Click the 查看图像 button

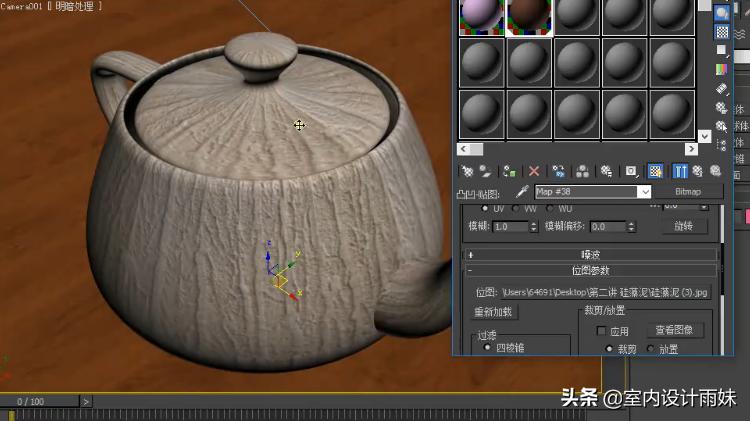tap(674, 330)
